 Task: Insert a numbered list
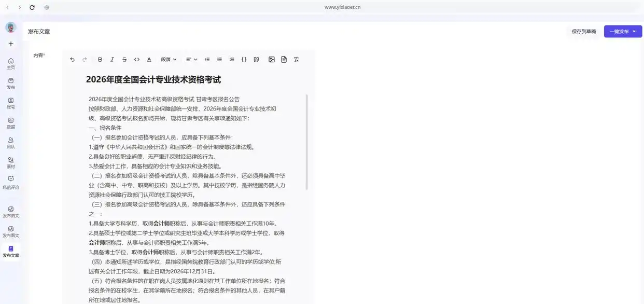point(232,60)
